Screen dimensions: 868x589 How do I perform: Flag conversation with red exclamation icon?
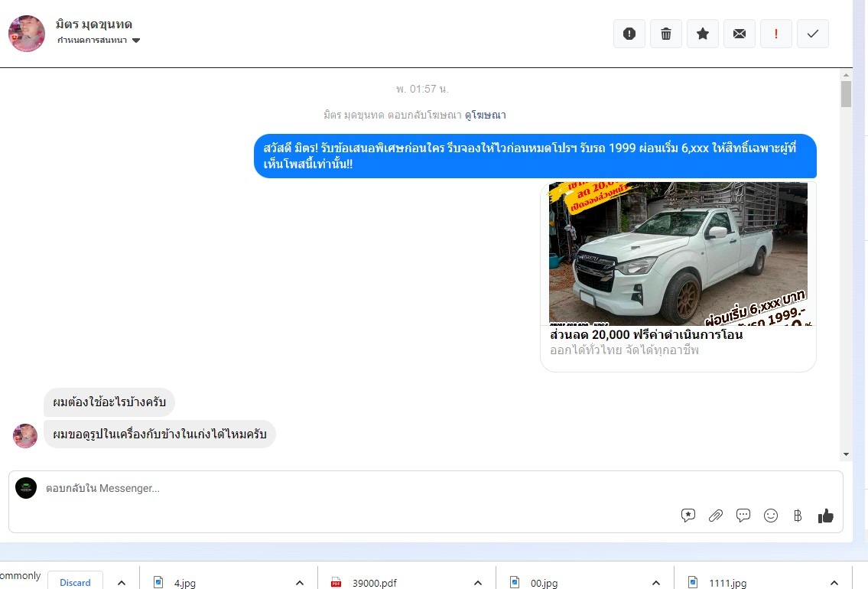776,34
